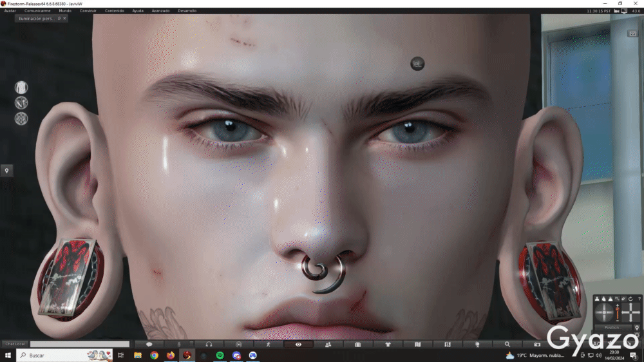Viewport: 644px width, 362px height.
Task: Click the headphones toolbar icon
Action: click(x=209, y=345)
